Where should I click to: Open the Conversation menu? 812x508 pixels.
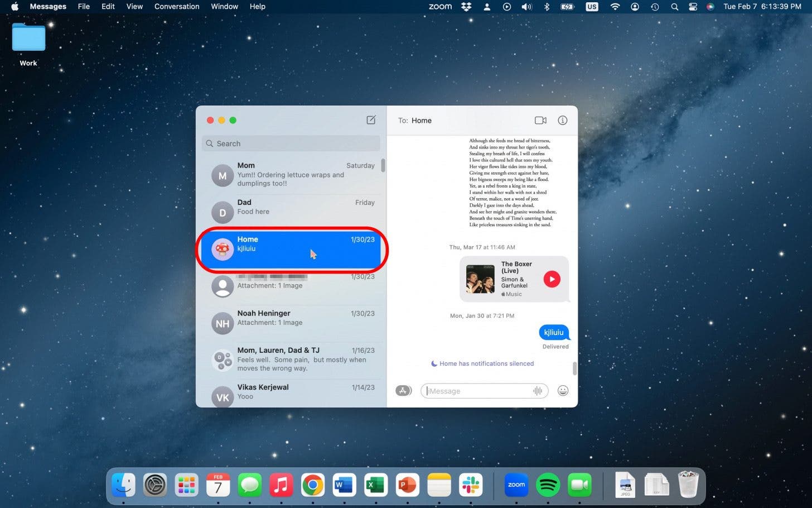177,7
